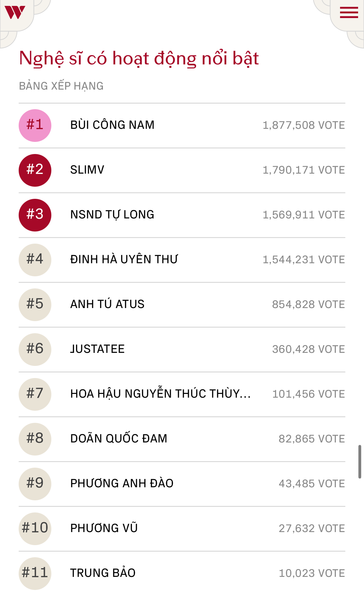Open ANH TÚ ATUS entry
364x603 pixels.
(x=107, y=304)
